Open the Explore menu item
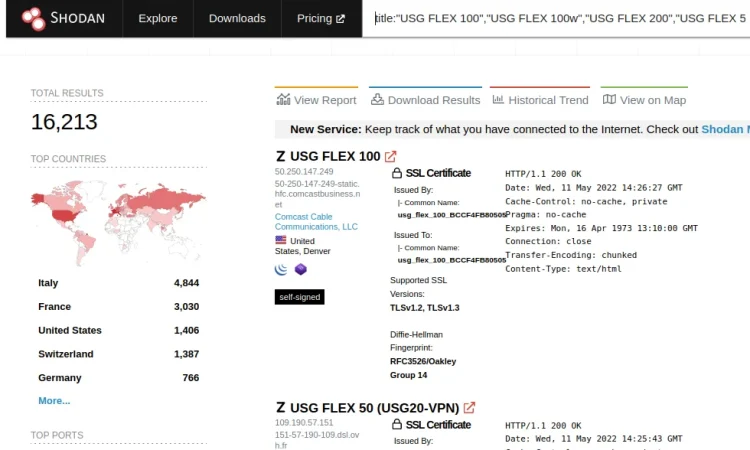Image resolution: width=750 pixels, height=450 pixels. coord(158,18)
